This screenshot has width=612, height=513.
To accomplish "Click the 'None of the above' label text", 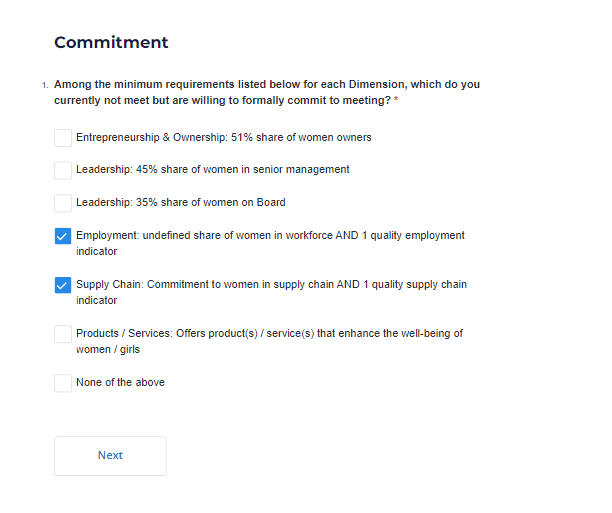I will click(x=120, y=382).
